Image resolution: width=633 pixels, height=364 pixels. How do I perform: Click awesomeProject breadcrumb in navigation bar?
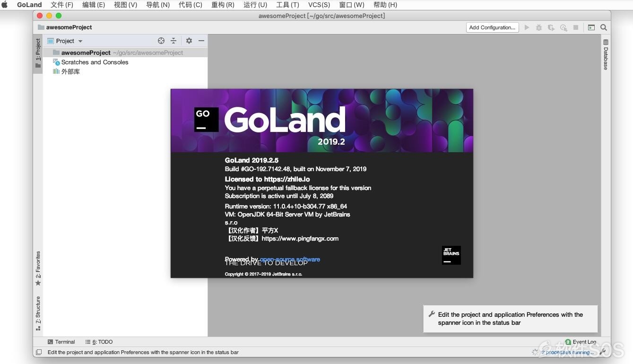click(x=65, y=27)
